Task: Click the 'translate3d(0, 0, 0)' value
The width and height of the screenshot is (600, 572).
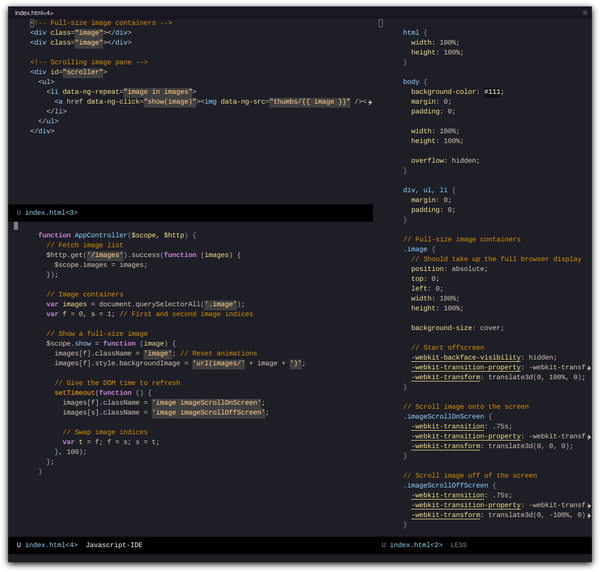Action: coord(529,446)
